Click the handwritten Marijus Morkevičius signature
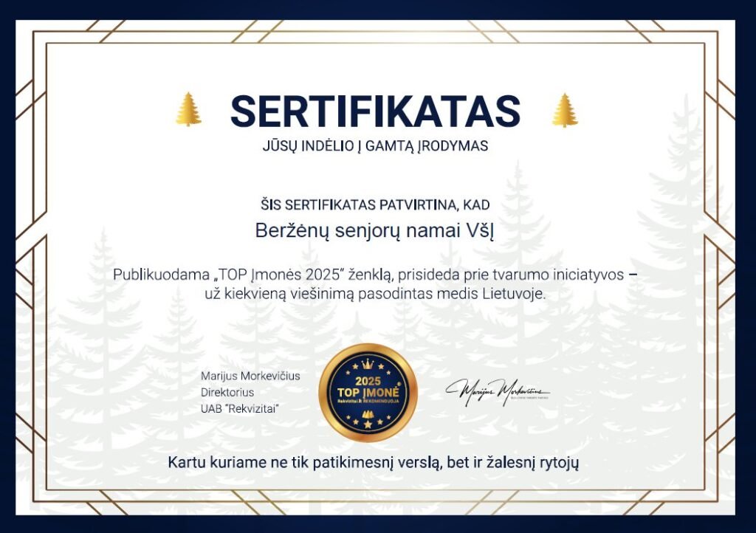 tap(497, 390)
